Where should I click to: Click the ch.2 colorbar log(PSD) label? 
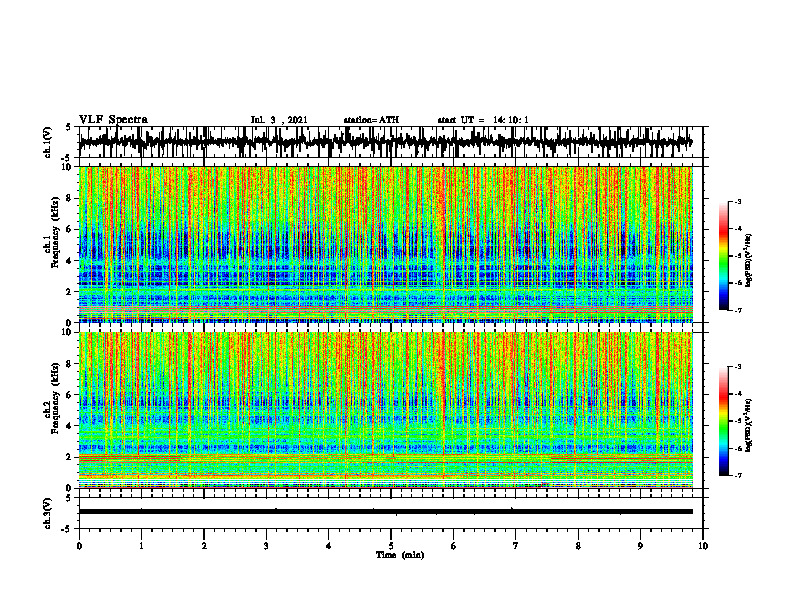(x=750, y=424)
